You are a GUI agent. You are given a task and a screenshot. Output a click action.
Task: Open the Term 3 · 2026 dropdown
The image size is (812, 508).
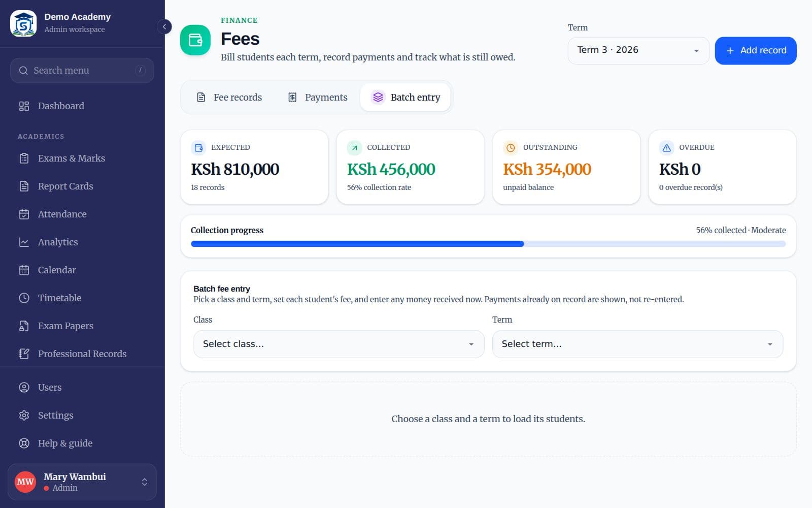coord(638,50)
